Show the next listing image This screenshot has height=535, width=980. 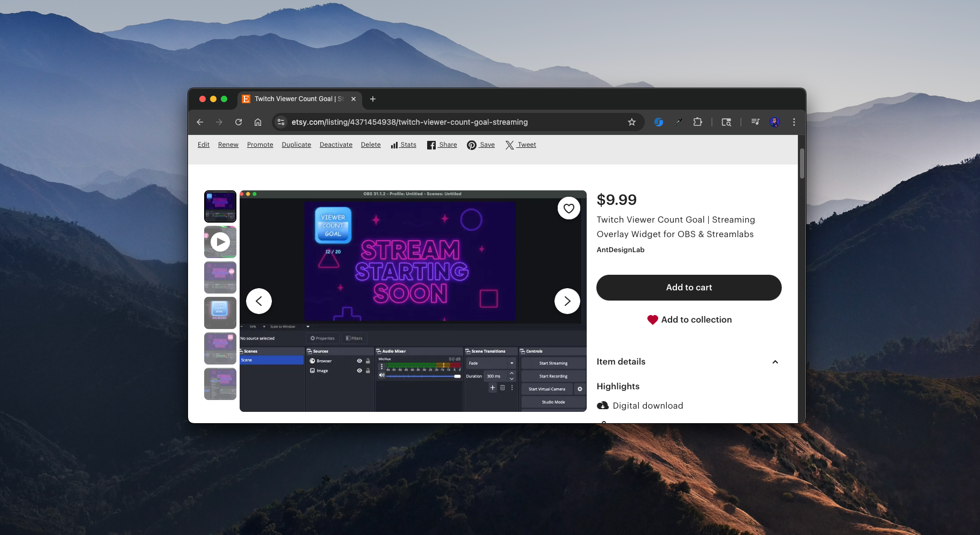coord(567,301)
